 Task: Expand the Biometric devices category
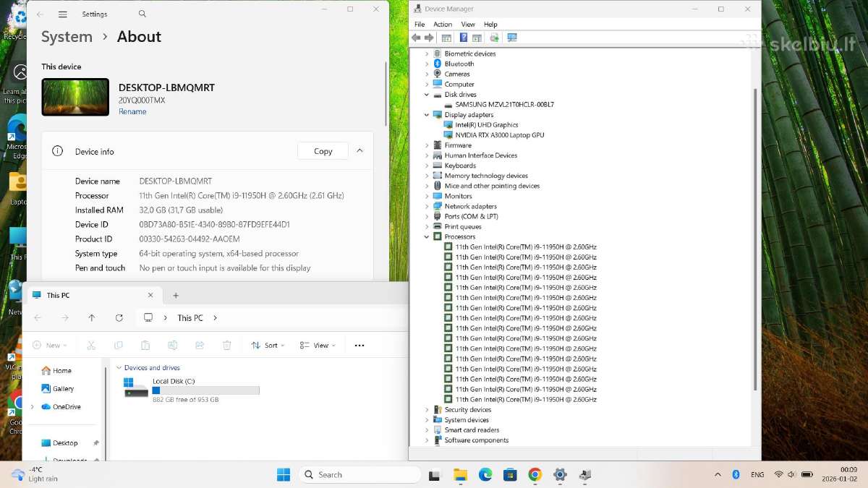pos(427,54)
